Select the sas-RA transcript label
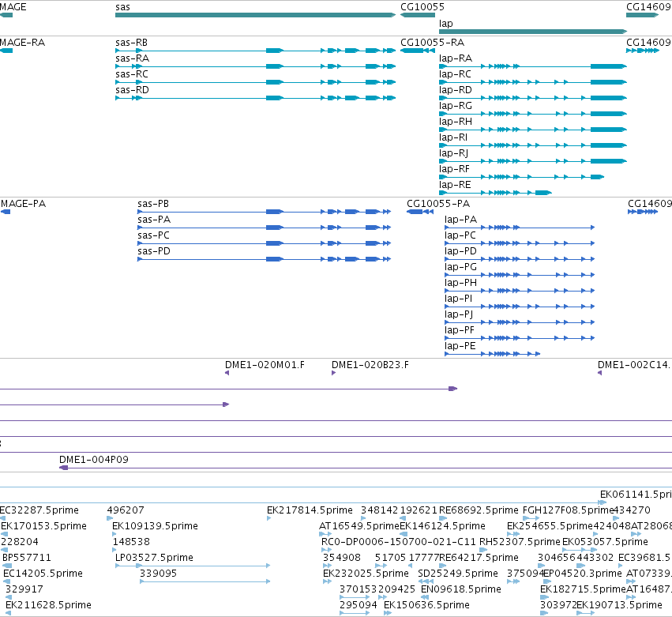Image resolution: width=672 pixels, height=617 pixels. pos(132,58)
